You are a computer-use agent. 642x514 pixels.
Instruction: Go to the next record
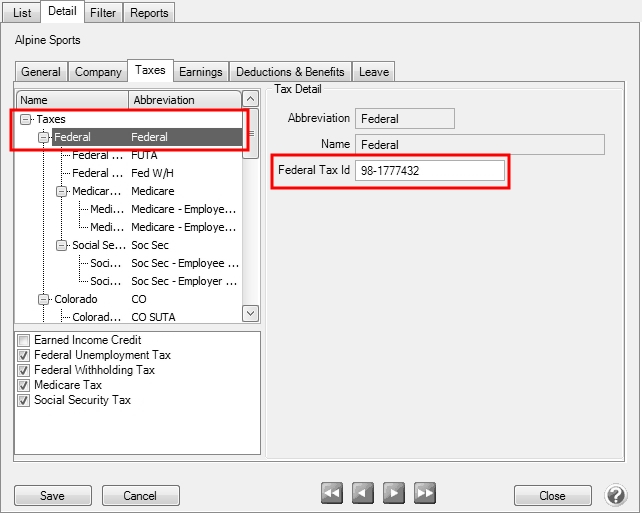pos(394,494)
